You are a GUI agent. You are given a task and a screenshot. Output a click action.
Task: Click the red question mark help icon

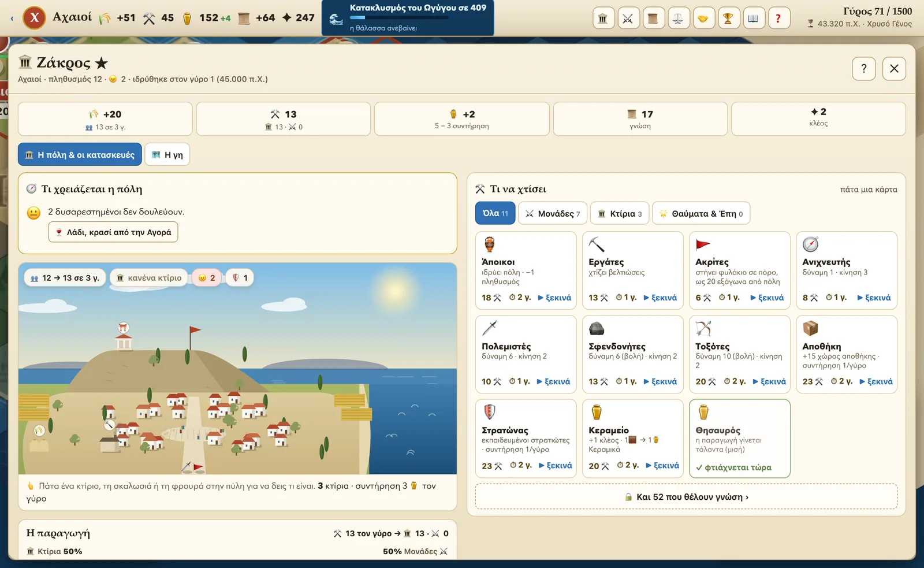click(x=778, y=18)
